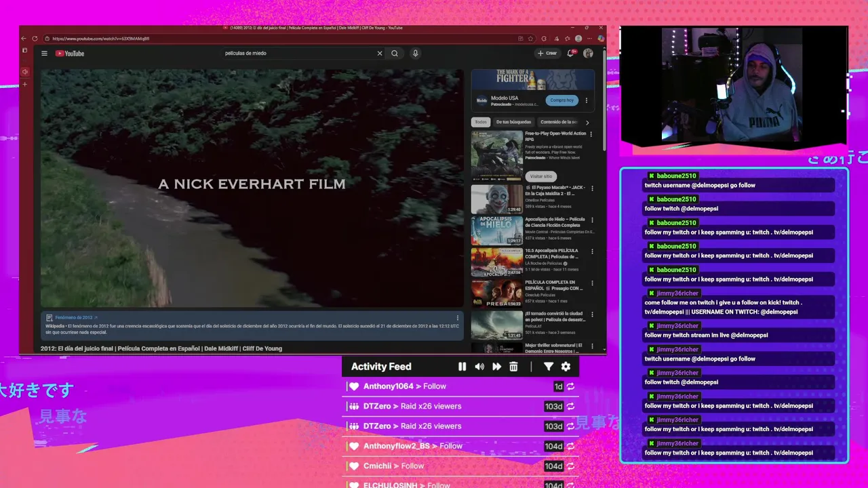
Task: Bookmark this page with the star icon
Action: (531, 39)
